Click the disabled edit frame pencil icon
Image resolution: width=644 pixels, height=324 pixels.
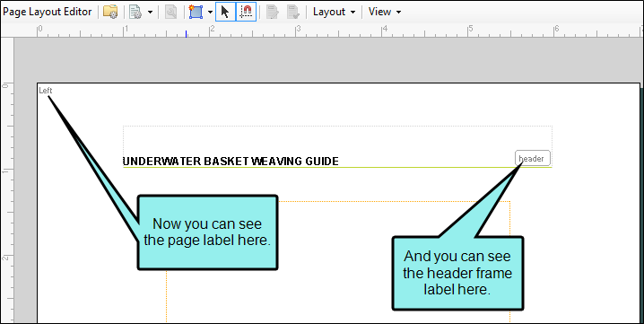click(273, 12)
